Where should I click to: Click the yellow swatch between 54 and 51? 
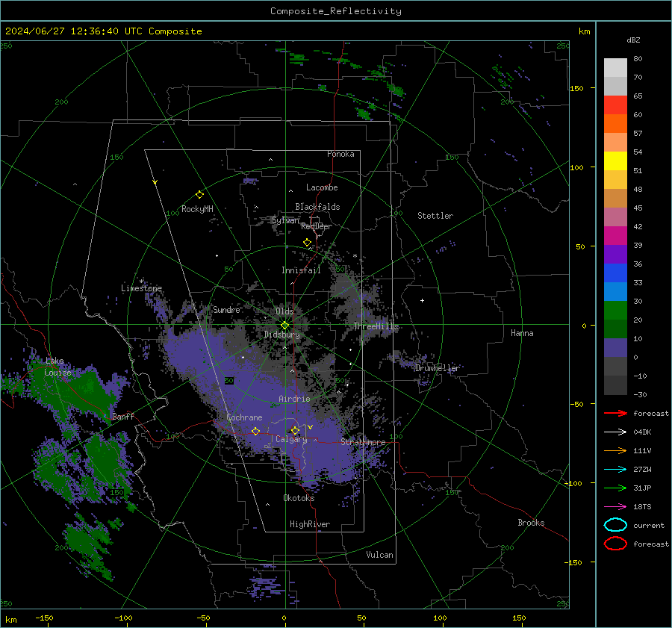[615, 161]
